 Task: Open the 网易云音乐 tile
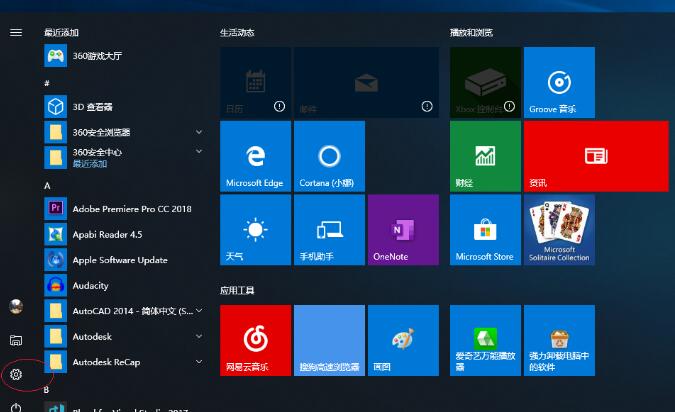(x=255, y=341)
